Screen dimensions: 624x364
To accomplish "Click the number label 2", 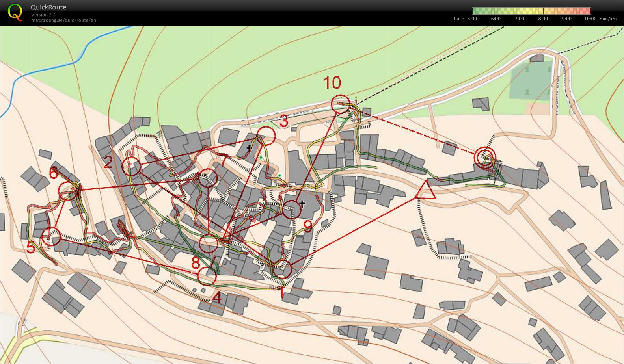I will (108, 162).
